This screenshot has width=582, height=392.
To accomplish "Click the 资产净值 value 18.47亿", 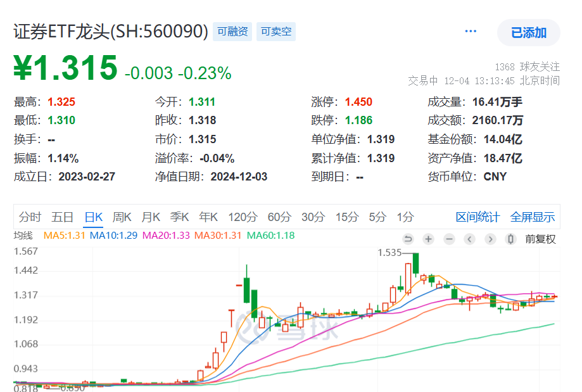I will pyautogui.click(x=503, y=158).
